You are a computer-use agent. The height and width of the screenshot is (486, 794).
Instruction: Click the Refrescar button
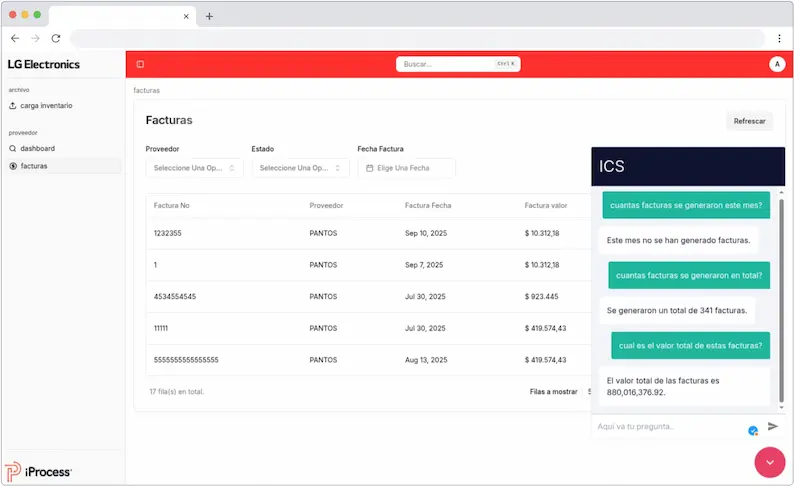(x=749, y=121)
